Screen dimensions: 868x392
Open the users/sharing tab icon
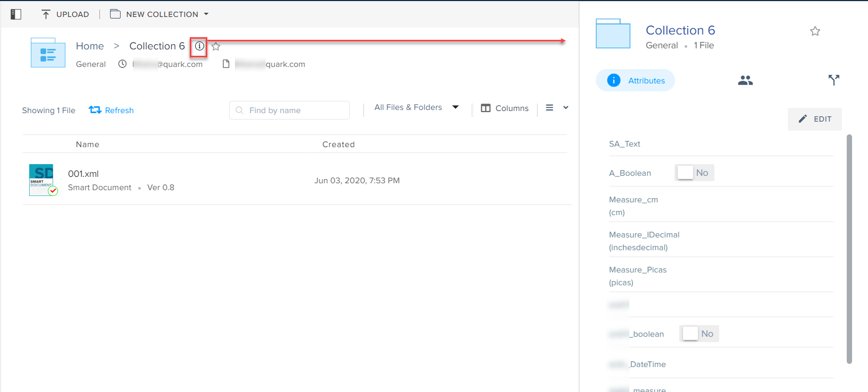[x=745, y=80]
